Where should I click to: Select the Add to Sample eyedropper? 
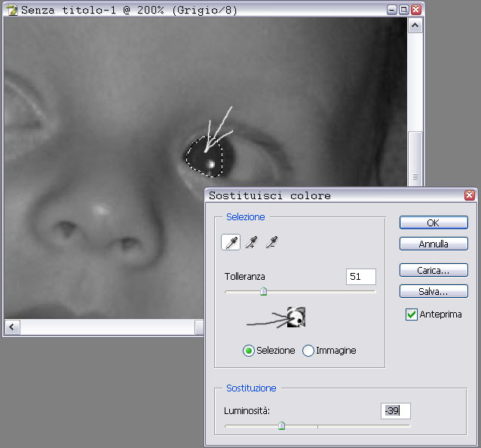coord(252,242)
